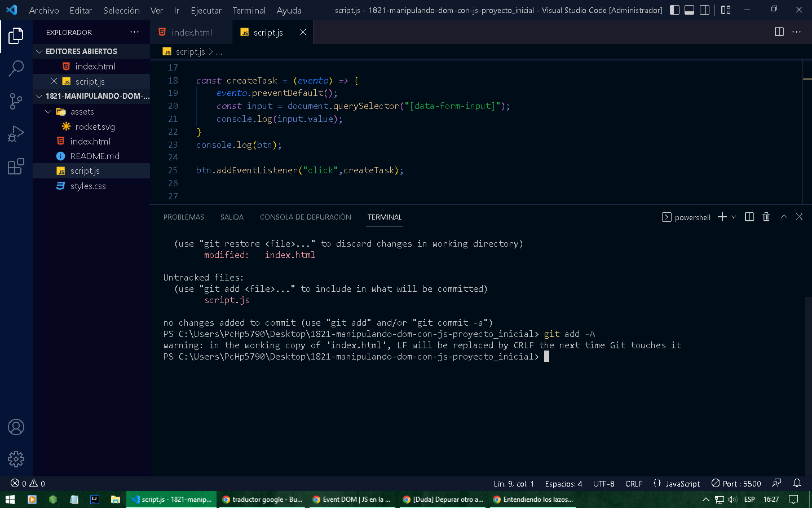Open Windows action center notifications
This screenshot has height=508, width=812.
793,500
